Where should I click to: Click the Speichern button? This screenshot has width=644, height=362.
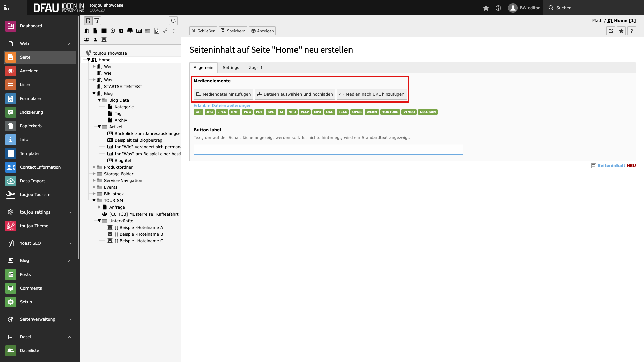[x=233, y=31]
